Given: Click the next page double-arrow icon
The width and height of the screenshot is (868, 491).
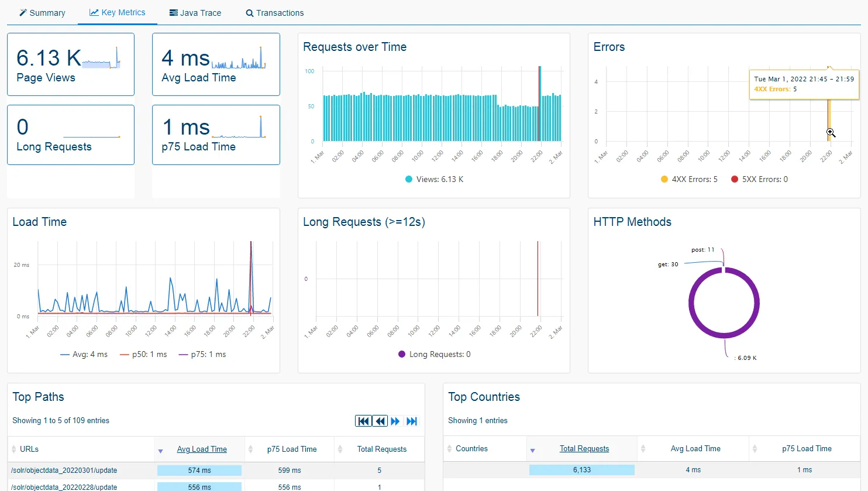Looking at the screenshot, I should [396, 421].
